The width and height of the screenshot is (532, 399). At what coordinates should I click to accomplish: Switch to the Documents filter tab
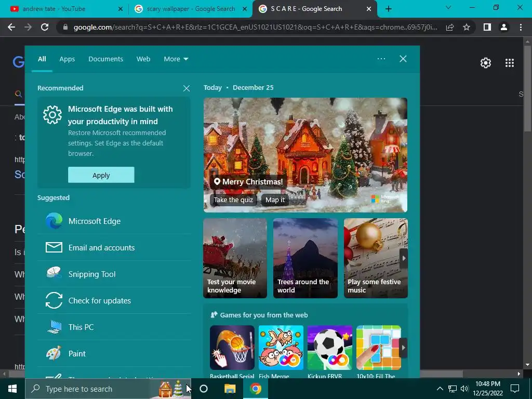[x=105, y=59]
